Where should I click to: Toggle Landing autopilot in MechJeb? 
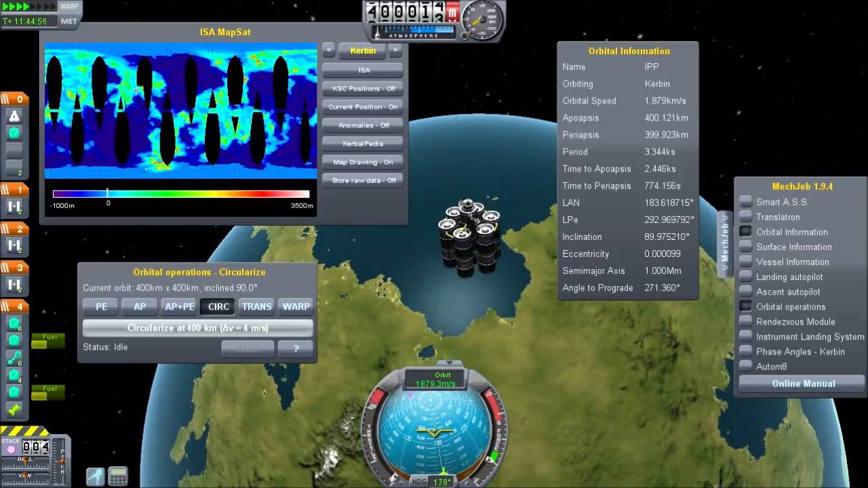coord(781,277)
